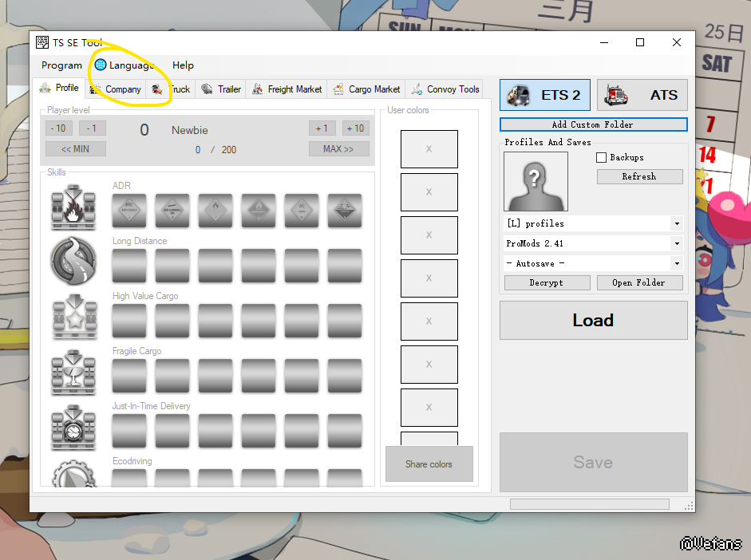
Task: Toggle fourth ADR class hazard icon
Action: click(x=259, y=211)
